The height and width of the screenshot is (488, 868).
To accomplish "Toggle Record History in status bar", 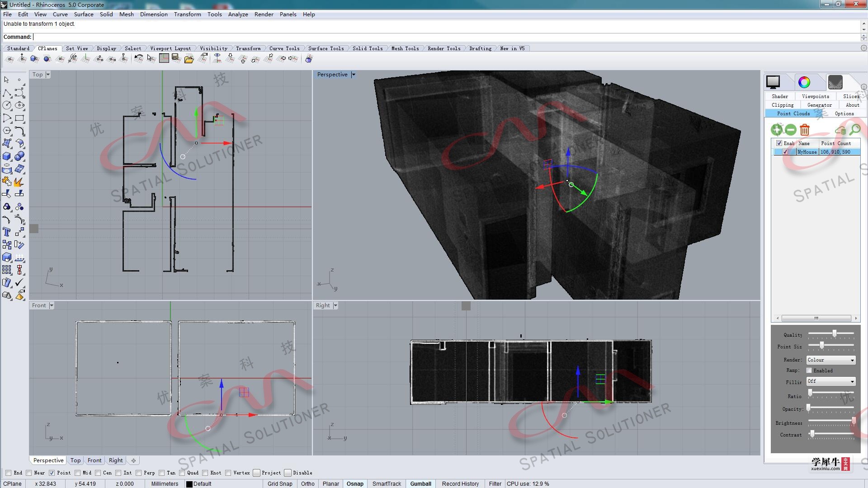I will pyautogui.click(x=460, y=483).
